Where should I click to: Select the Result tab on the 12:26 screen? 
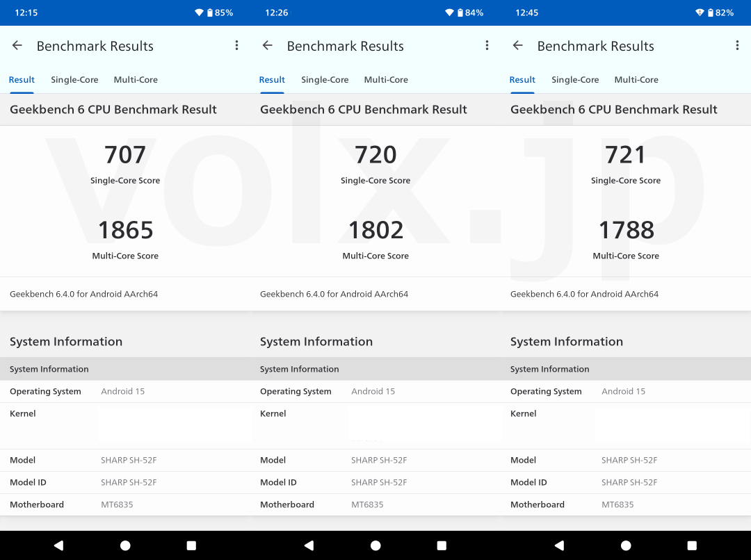272,79
